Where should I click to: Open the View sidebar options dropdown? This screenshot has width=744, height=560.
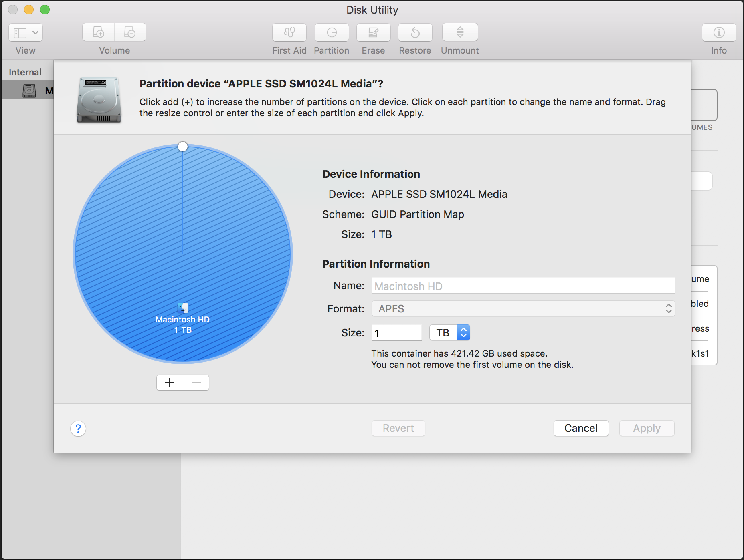pos(25,32)
